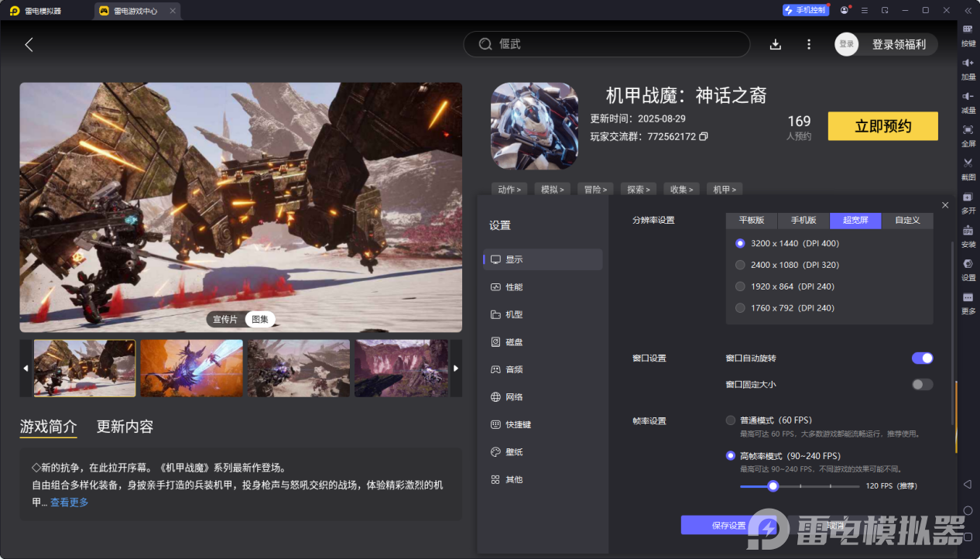
Task: Choose normal mode (60 FPS) radio button
Action: [731, 420]
